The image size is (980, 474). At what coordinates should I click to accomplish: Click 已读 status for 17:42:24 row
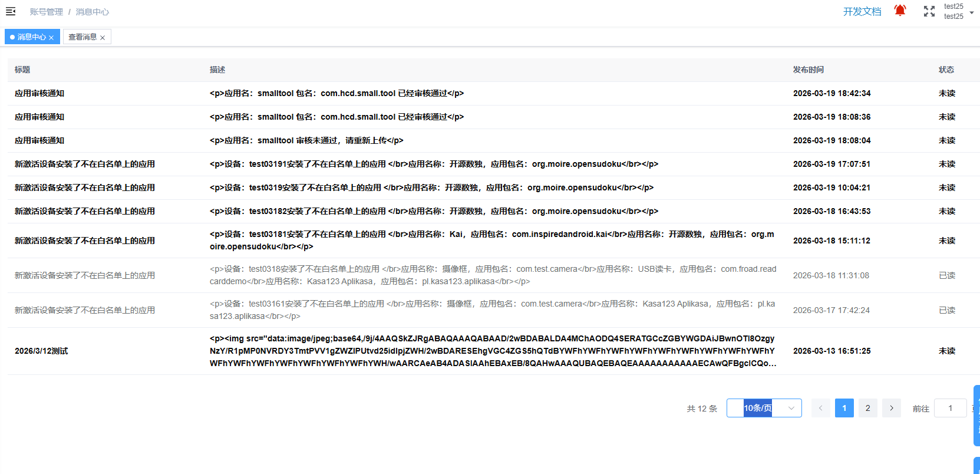coord(947,310)
